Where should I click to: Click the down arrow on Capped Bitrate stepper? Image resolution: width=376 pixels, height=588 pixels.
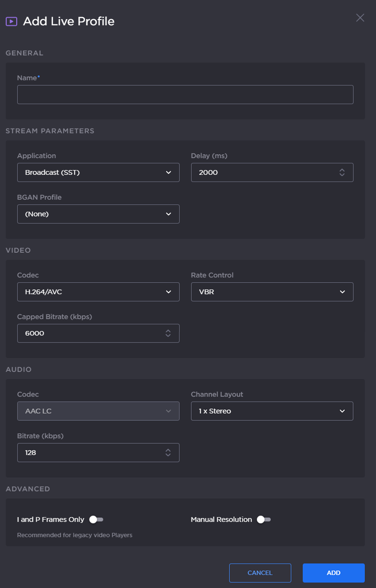[168, 336]
